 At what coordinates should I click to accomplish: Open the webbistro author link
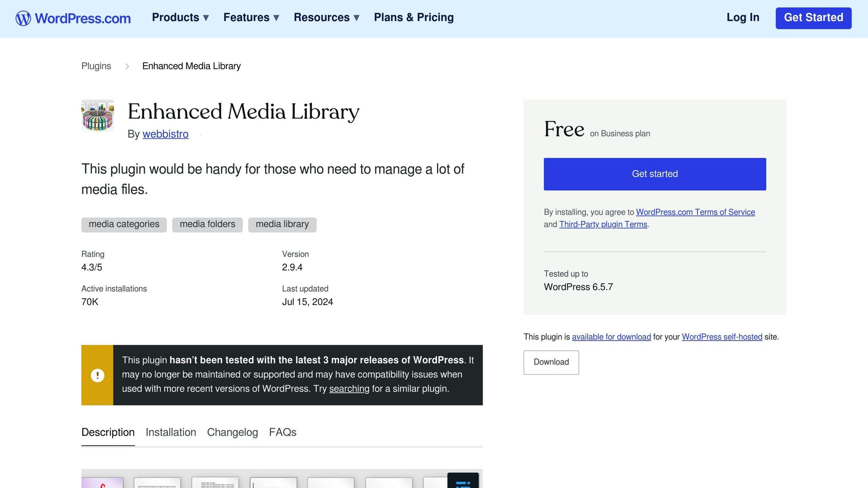[x=165, y=134]
